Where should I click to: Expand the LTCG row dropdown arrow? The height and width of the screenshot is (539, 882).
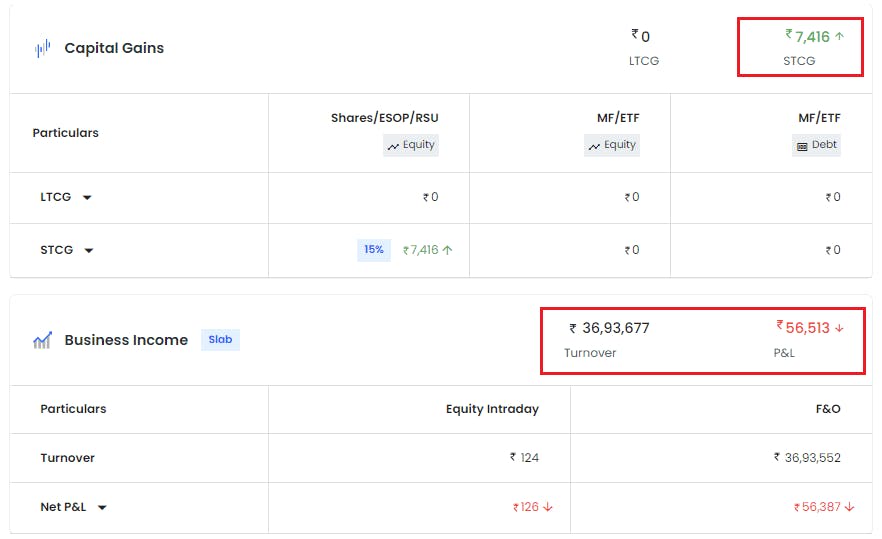click(x=87, y=197)
